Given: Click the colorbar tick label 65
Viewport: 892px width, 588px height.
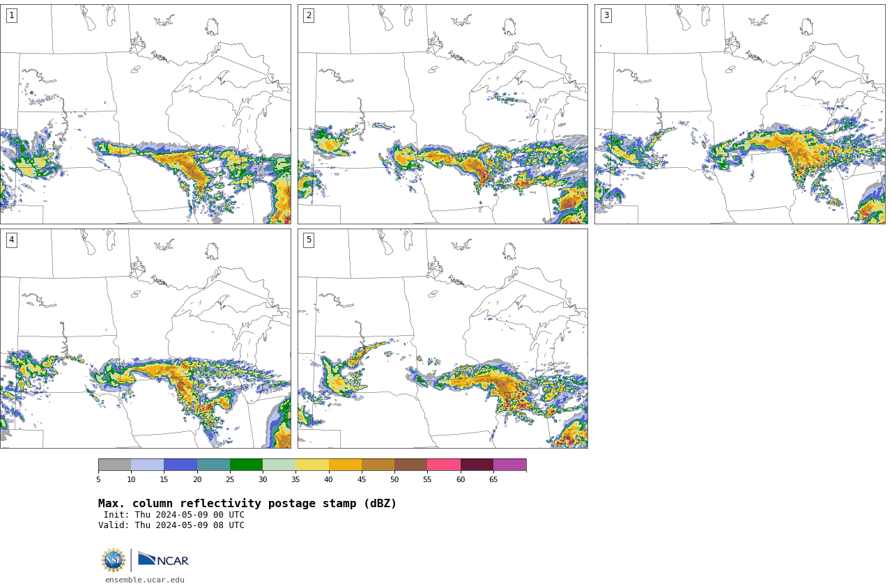Looking at the screenshot, I should point(493,479).
